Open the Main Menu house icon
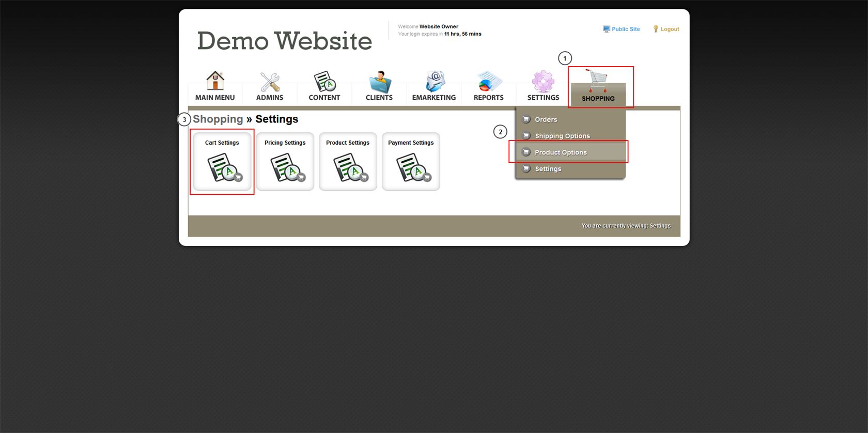 click(215, 81)
